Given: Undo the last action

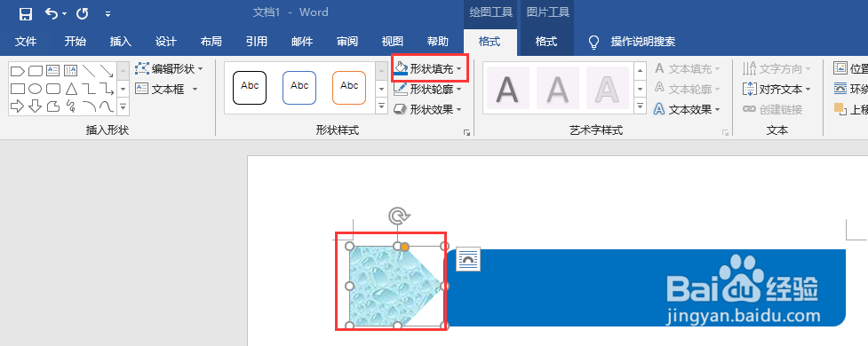Looking at the screenshot, I should pos(52,14).
